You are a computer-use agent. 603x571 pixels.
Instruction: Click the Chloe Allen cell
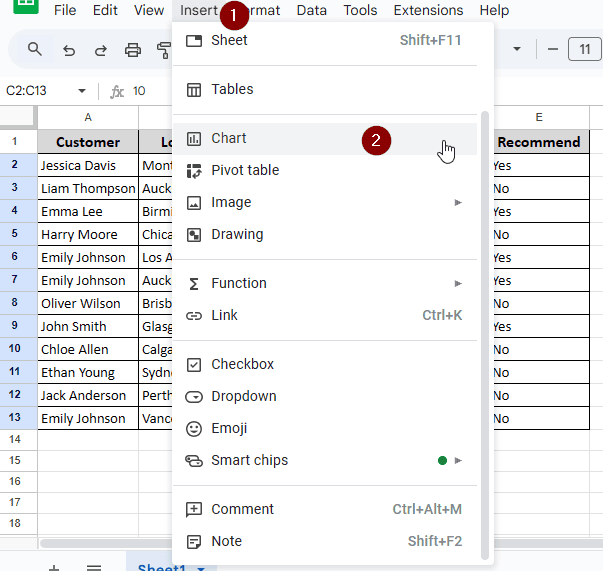[x=88, y=350]
